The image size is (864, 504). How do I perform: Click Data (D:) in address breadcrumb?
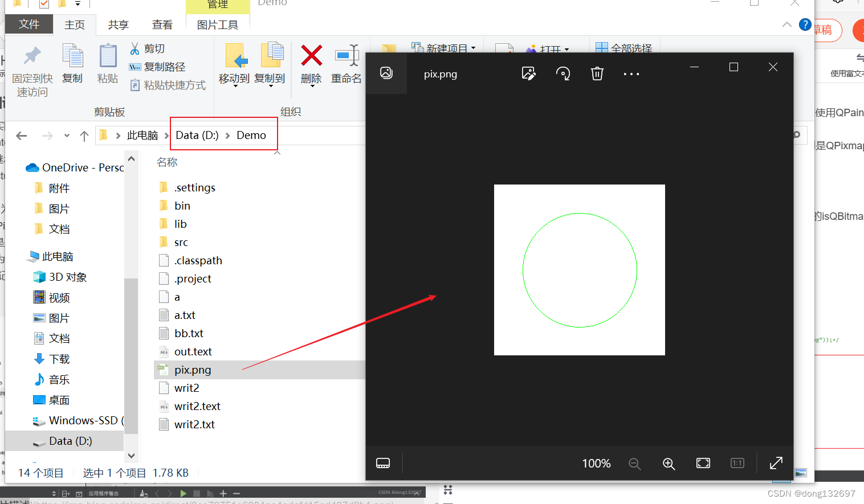pyautogui.click(x=197, y=135)
